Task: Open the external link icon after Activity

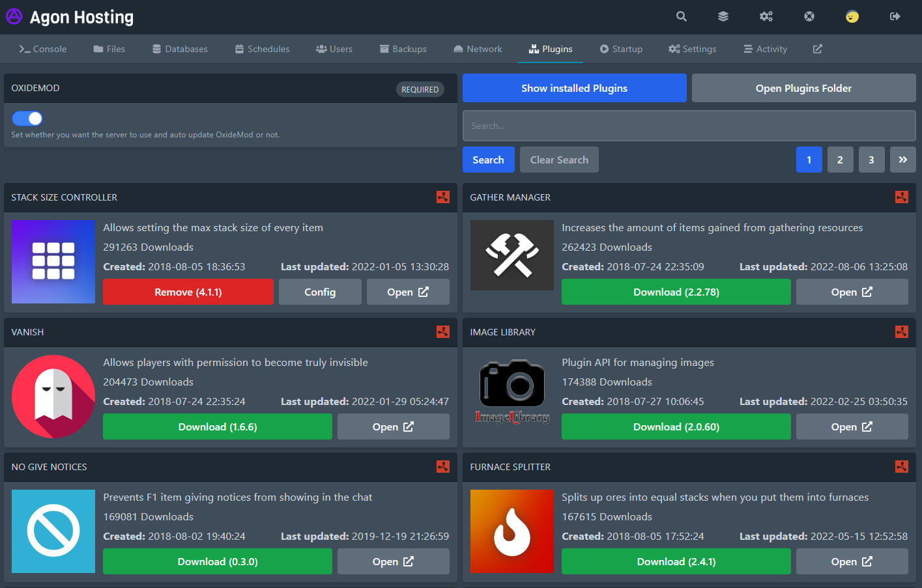Action: click(x=818, y=49)
